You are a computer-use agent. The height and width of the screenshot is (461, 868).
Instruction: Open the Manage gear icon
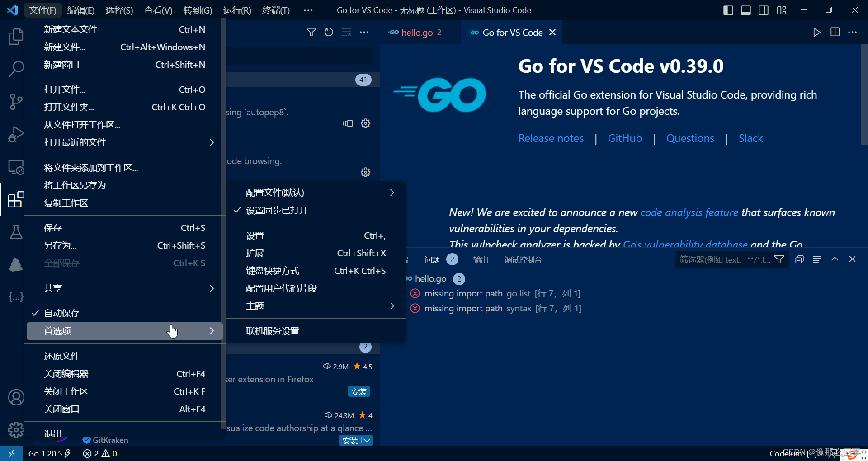(x=16, y=430)
